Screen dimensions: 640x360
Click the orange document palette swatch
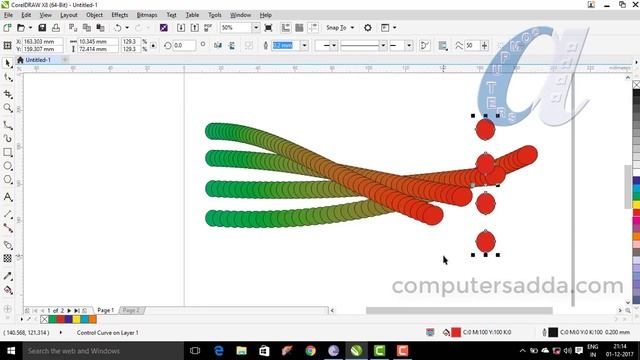pyautogui.click(x=92, y=319)
